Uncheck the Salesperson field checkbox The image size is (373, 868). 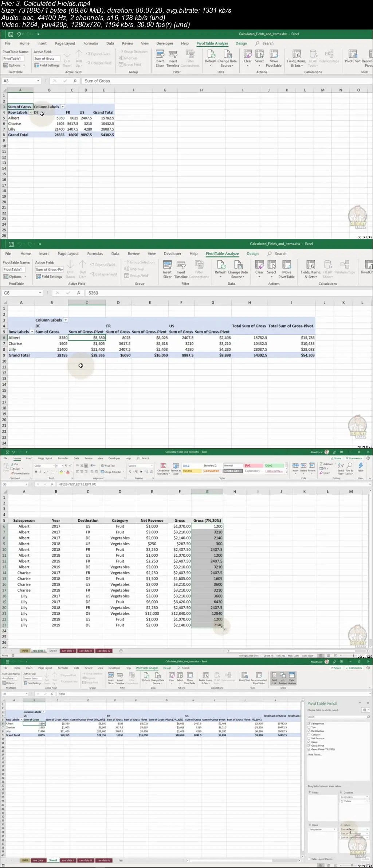309,724
